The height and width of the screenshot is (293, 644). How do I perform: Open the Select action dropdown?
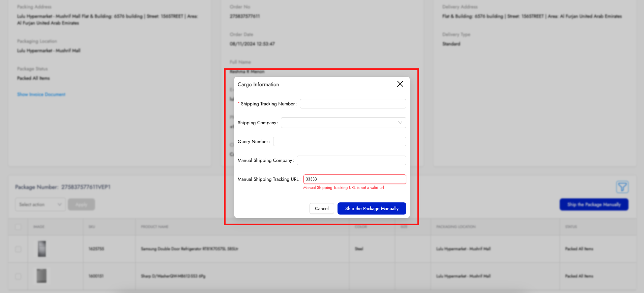coord(40,204)
